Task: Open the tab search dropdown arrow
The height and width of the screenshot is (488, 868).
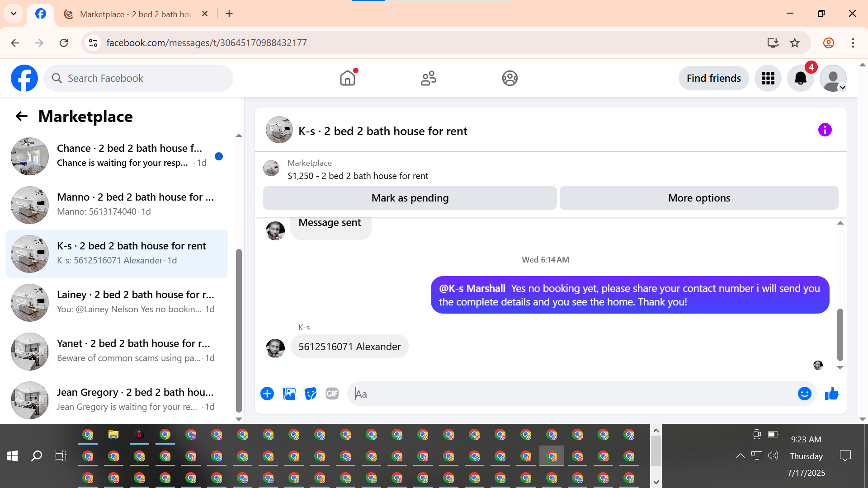Action: coord(14,14)
